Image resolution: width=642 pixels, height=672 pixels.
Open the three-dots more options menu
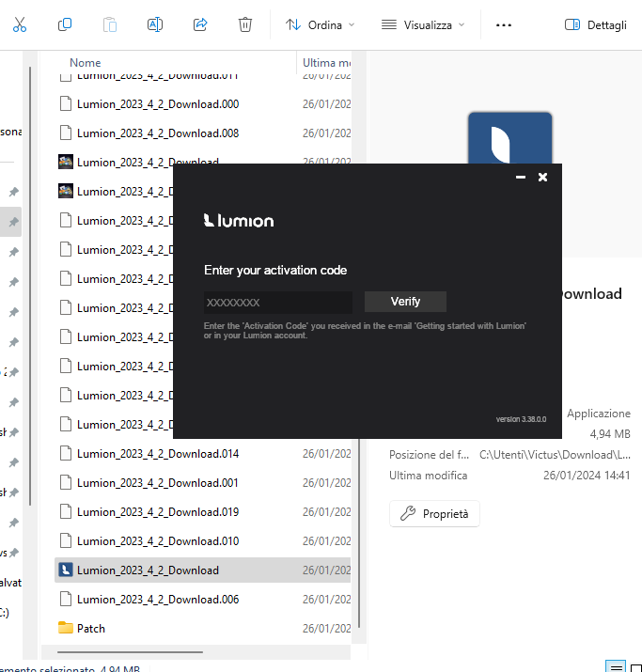coord(504,24)
